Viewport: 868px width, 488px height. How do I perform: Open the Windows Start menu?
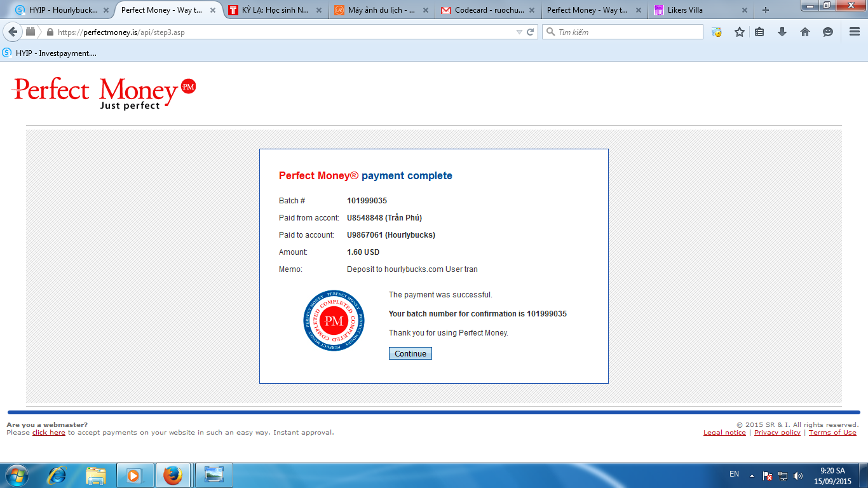17,475
